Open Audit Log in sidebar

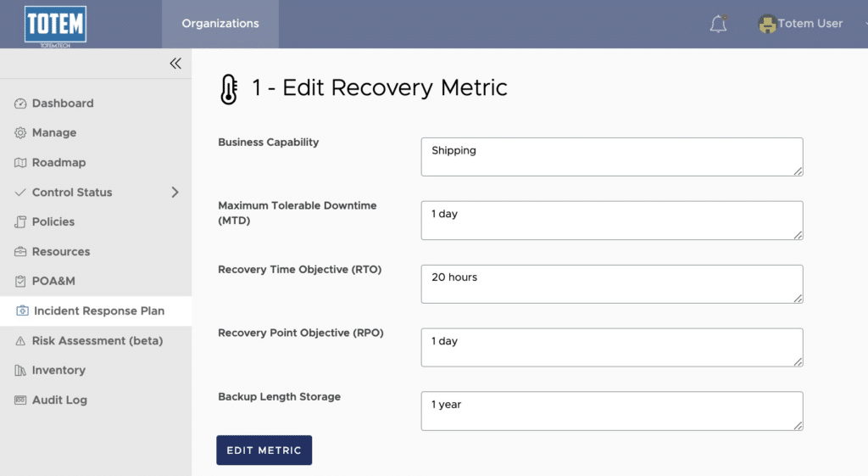(59, 400)
